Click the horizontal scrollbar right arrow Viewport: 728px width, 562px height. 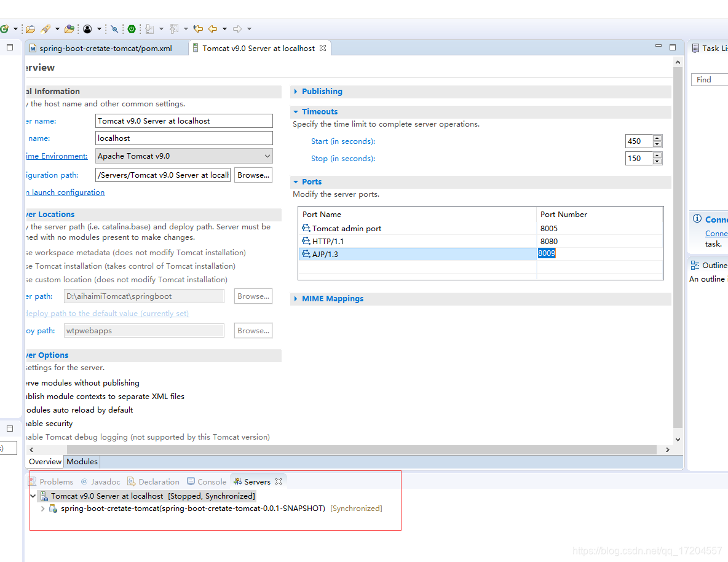pos(668,449)
